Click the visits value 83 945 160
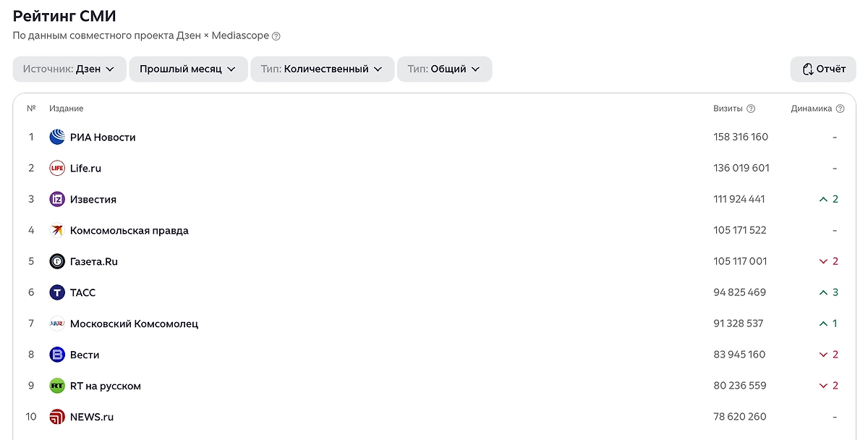868x440 pixels. coord(739,355)
